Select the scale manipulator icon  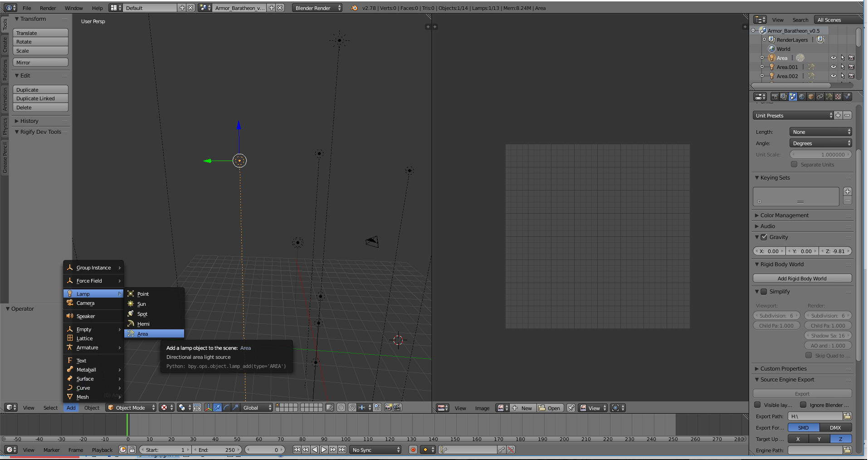coord(235,407)
